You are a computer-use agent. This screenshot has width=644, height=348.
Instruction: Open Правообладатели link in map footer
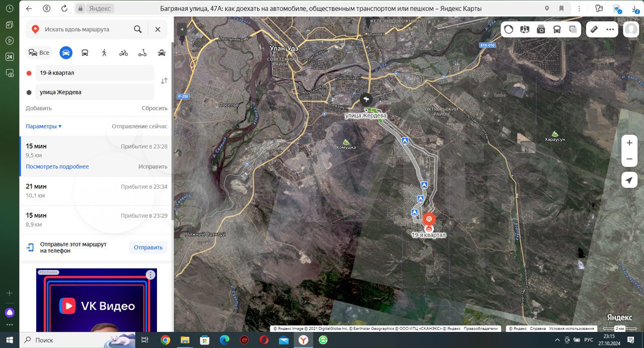tap(480, 328)
